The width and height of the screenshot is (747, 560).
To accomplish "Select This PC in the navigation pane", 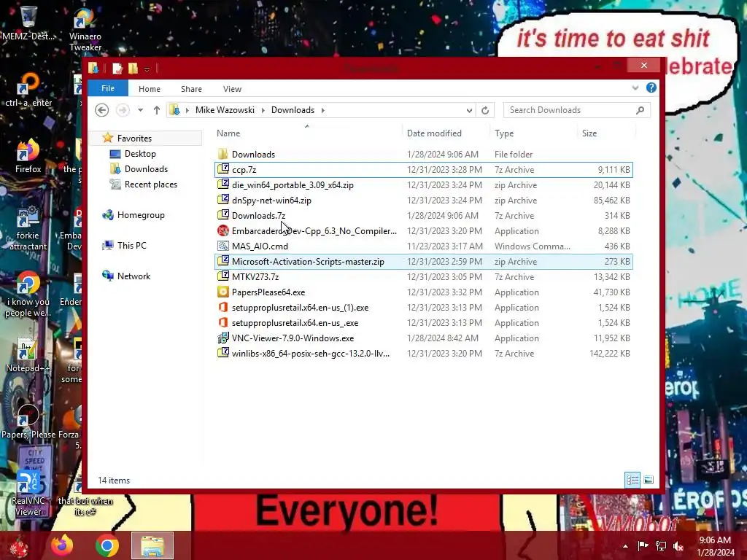I will coord(131,245).
